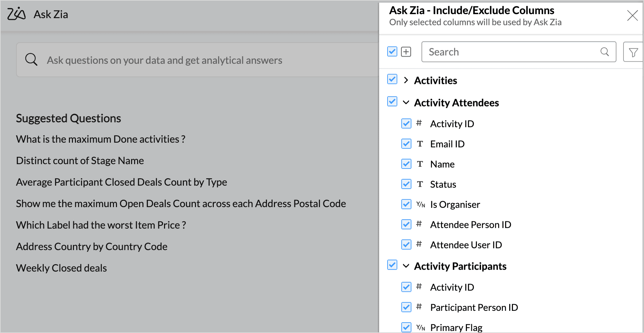Click the text type icon next to Name
The width and height of the screenshot is (644, 333).
pyautogui.click(x=420, y=164)
